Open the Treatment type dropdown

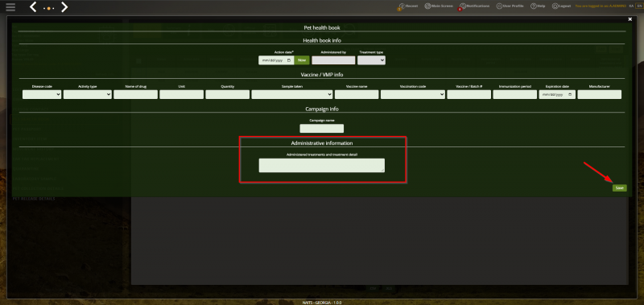coord(371,60)
